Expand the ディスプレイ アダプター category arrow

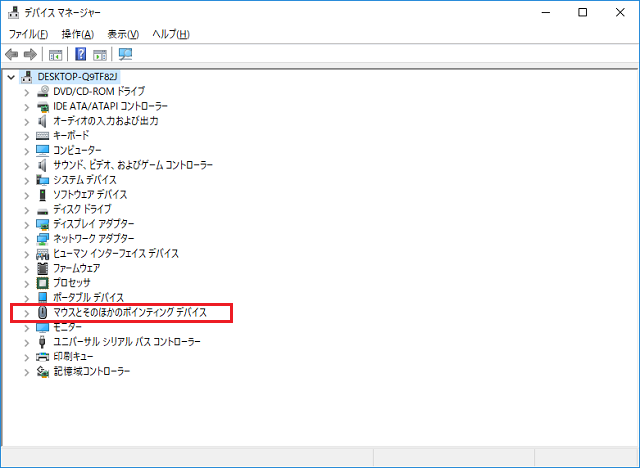point(27,225)
